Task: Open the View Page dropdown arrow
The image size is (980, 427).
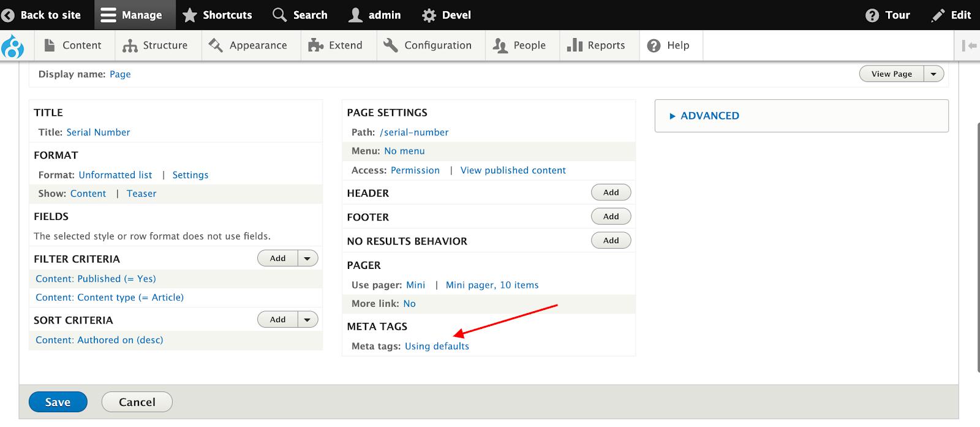Action: (x=933, y=74)
